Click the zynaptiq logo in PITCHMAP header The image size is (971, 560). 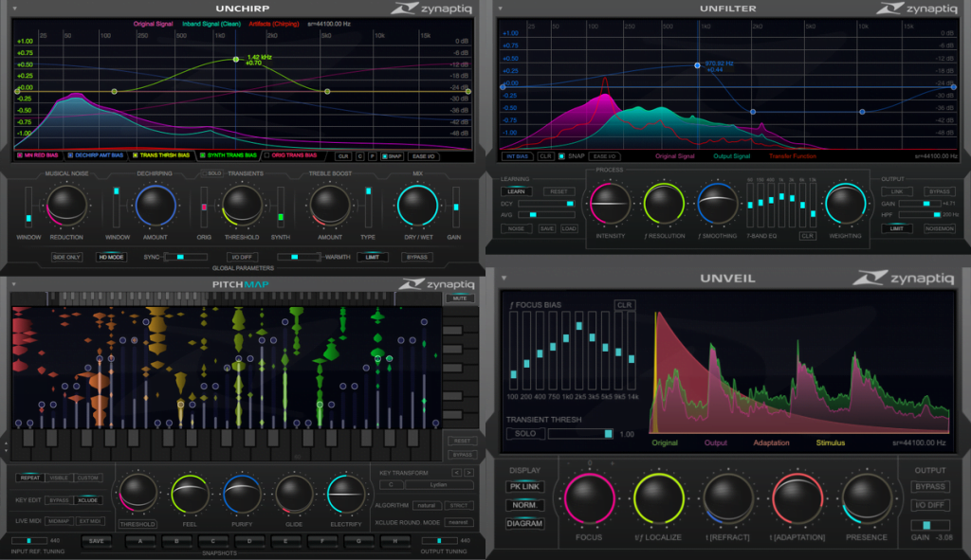[436, 284]
